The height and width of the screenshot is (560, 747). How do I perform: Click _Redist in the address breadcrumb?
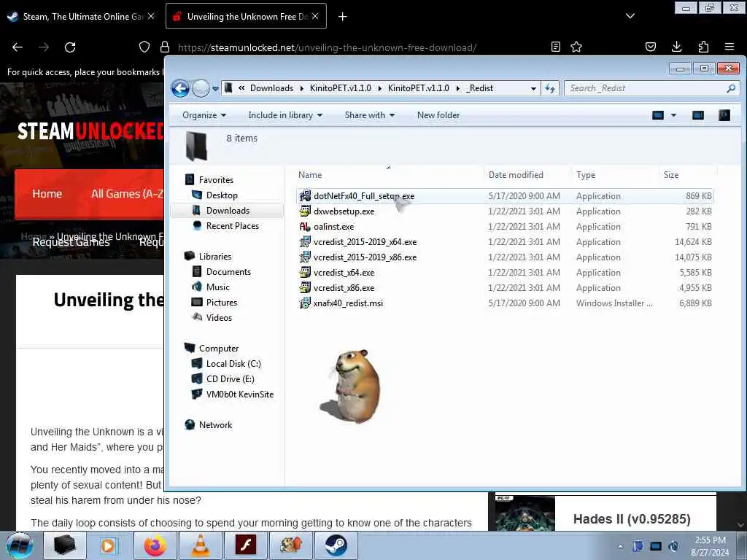click(480, 88)
